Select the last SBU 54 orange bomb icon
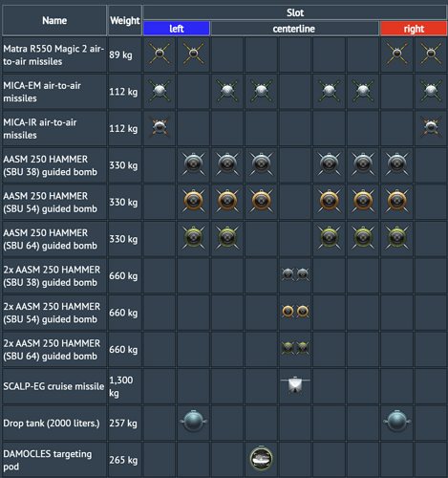This screenshot has height=478, width=448. coord(396,201)
